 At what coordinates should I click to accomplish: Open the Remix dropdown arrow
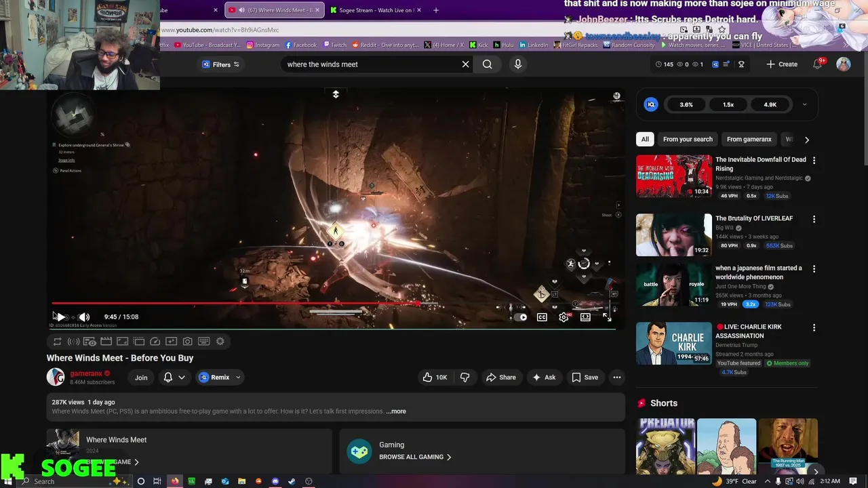pyautogui.click(x=237, y=378)
